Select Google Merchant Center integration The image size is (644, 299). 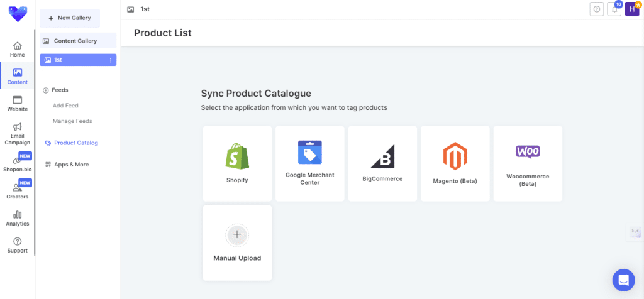pos(310,163)
